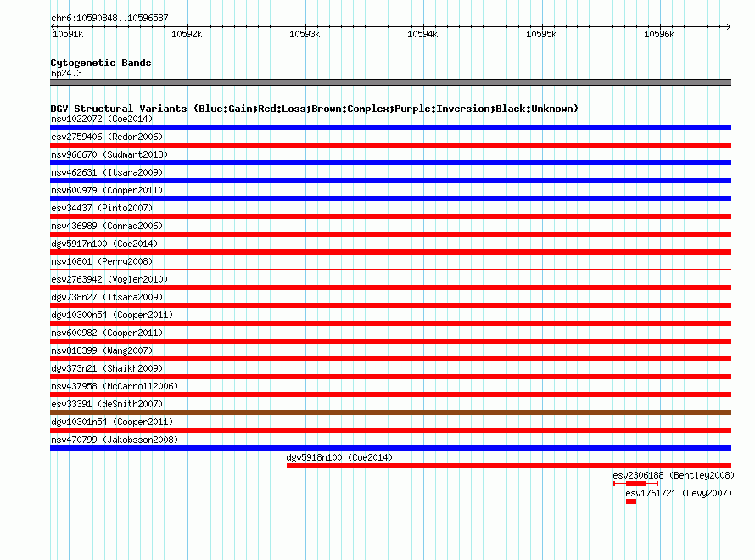755x560 pixels.
Task: Select esv2763942 (Vogler2010) label
Action: pyautogui.click(x=109, y=279)
